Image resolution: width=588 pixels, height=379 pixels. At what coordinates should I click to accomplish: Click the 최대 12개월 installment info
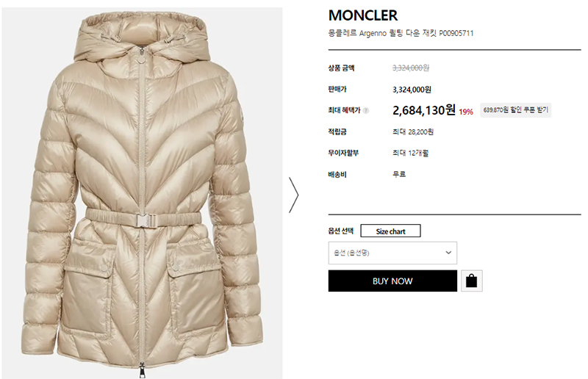[410, 153]
